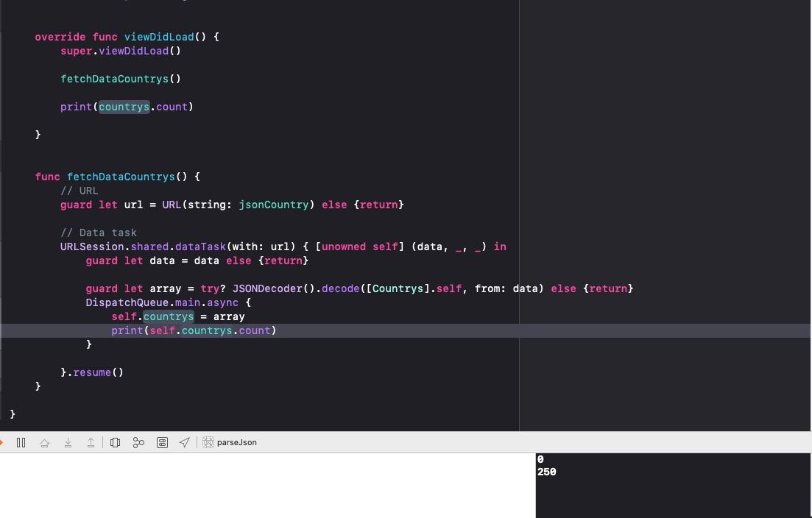This screenshot has height=518, width=812.
Task: Click fetchDataCountrys() call in viewDidLoad
Action: pyautogui.click(x=121, y=79)
